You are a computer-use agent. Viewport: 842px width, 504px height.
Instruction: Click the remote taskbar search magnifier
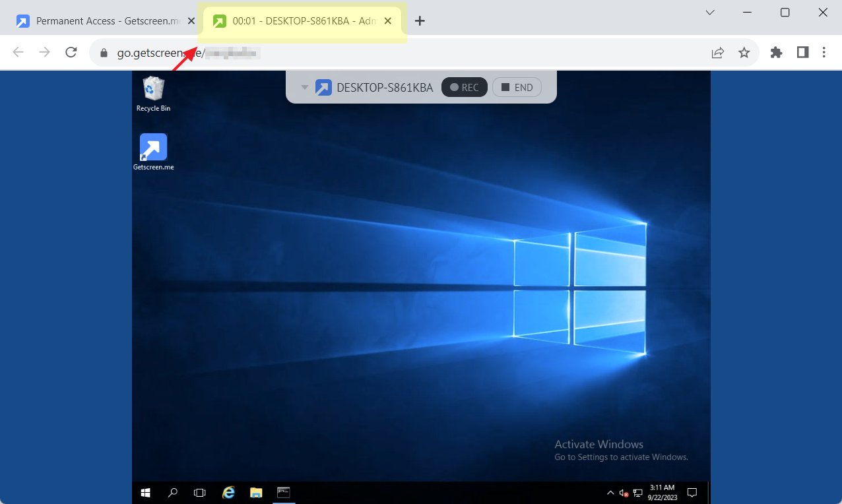173,492
